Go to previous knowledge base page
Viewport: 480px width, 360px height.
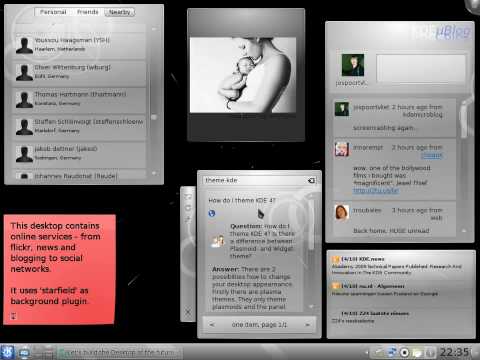pos(212,324)
